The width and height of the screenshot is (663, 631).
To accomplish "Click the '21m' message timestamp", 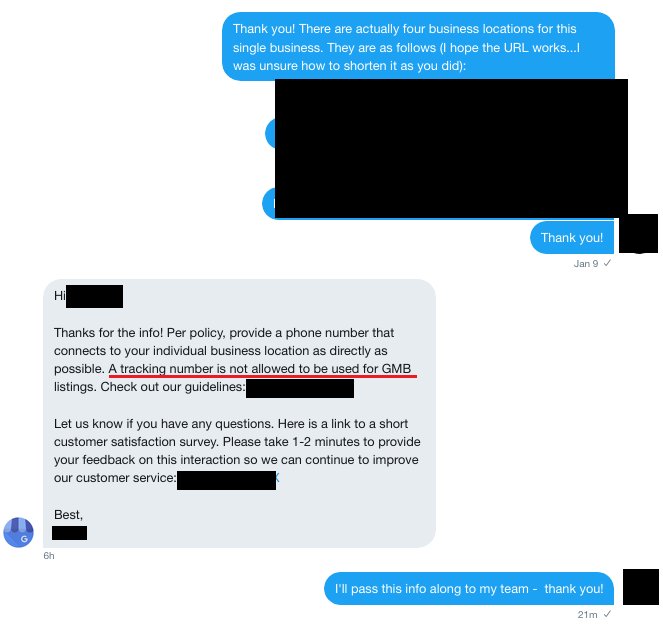I will coord(587,615).
